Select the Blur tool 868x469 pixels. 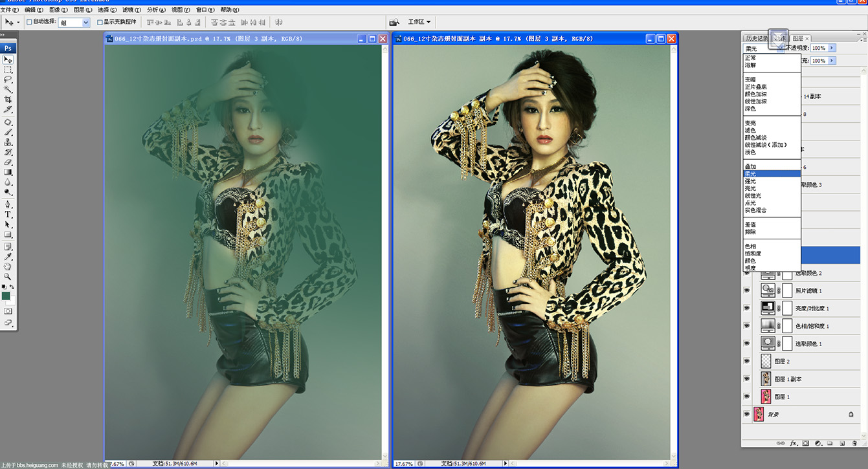pos(8,182)
